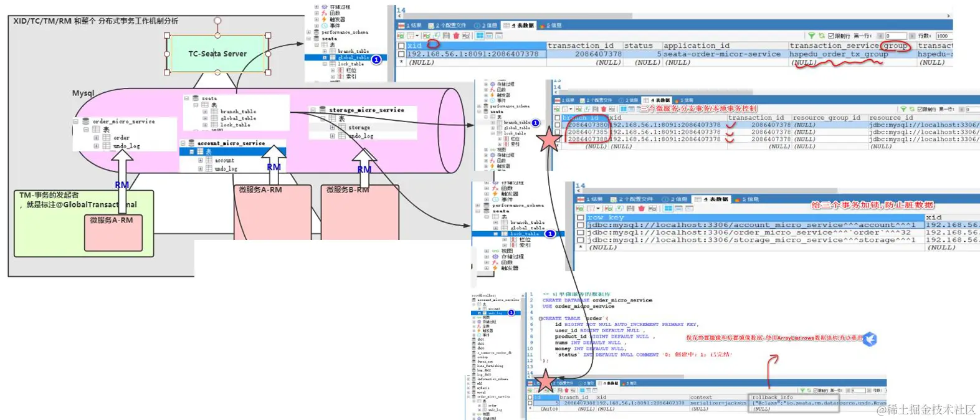Viewport: 980px width, 420px height.
Task: Collapse storage_micro_service node in diagram tree
Action: point(313,110)
